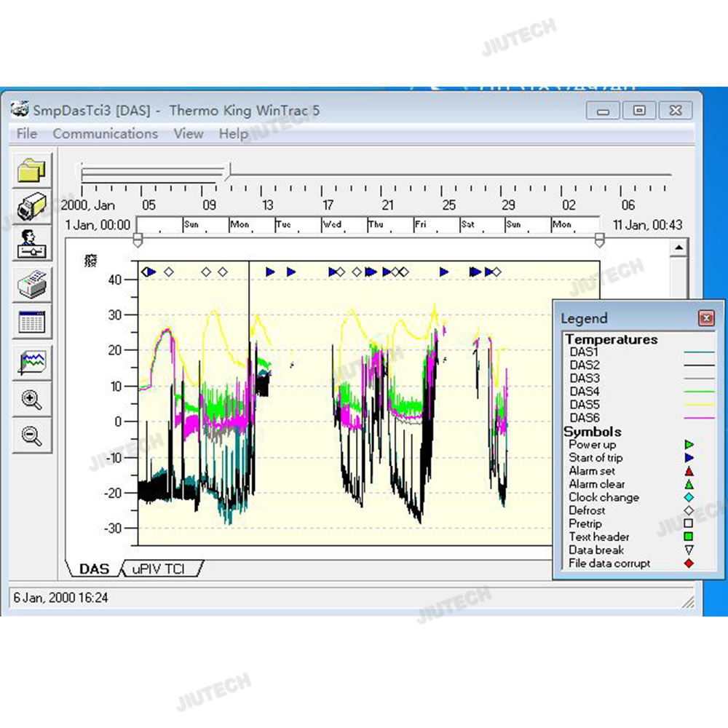Click the Power up green triangle in Legend
The height and width of the screenshot is (728, 728).
689,445
